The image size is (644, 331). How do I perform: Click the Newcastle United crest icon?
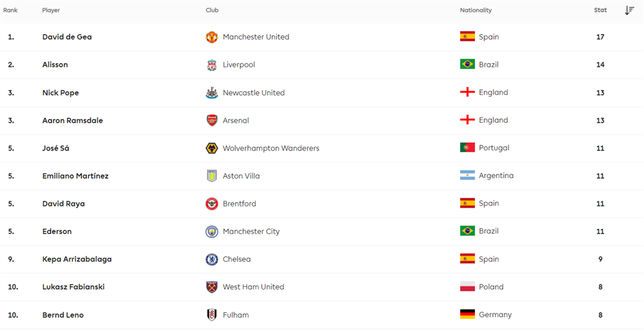(x=212, y=93)
